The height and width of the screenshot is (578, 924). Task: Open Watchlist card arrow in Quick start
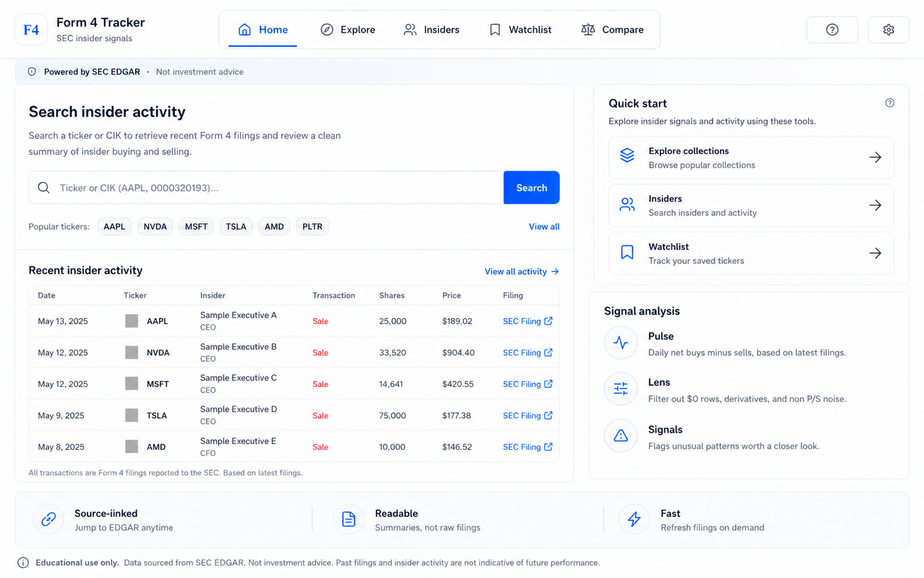875,253
